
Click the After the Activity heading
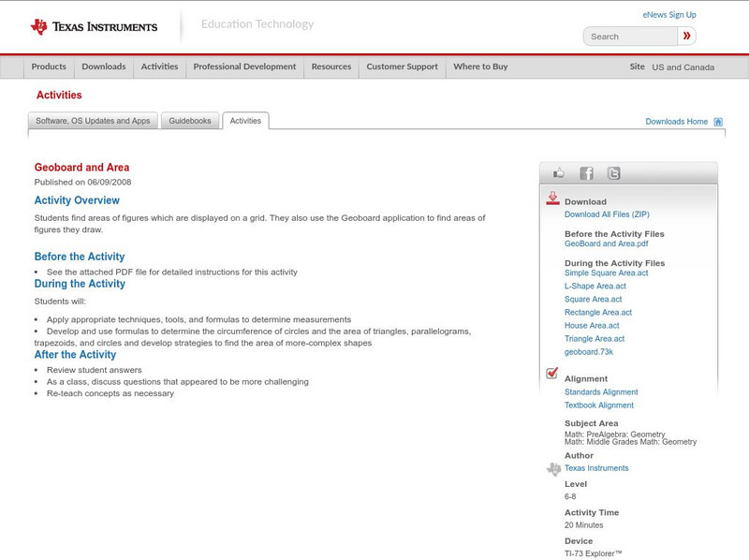click(75, 355)
